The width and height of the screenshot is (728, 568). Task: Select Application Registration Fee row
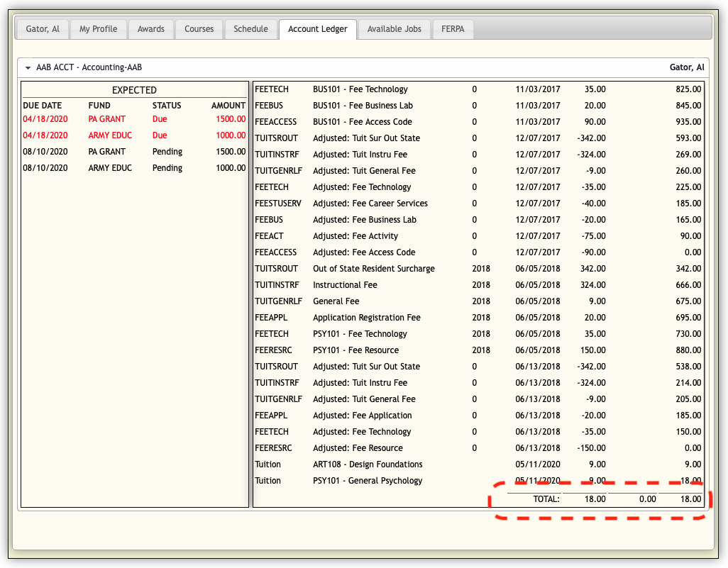point(478,318)
